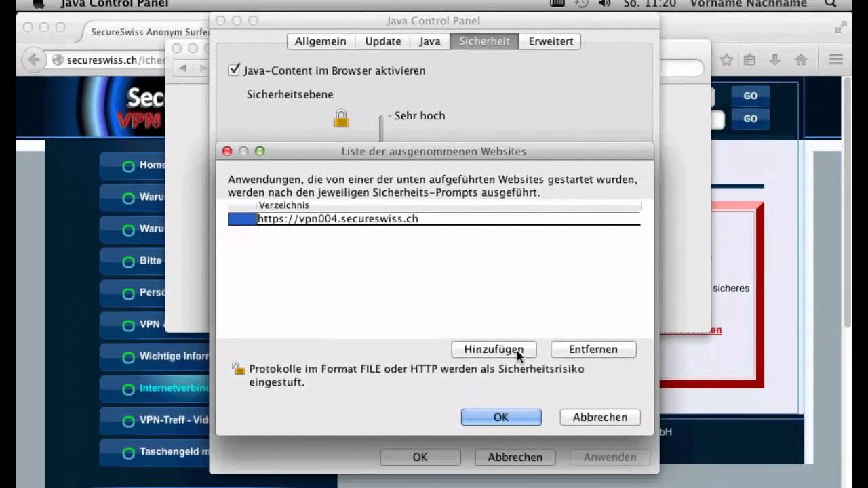Click the Apple menu
868x488 pixels.
(x=38, y=3)
